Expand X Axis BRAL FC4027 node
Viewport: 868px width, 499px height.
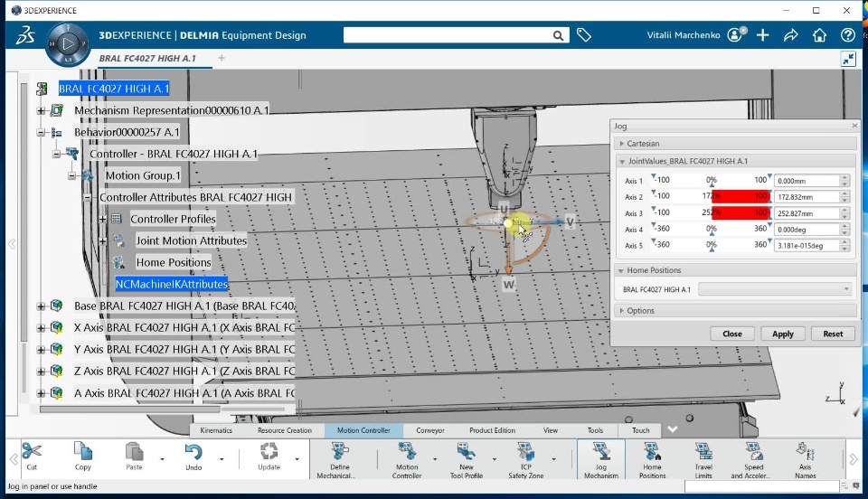click(x=41, y=328)
